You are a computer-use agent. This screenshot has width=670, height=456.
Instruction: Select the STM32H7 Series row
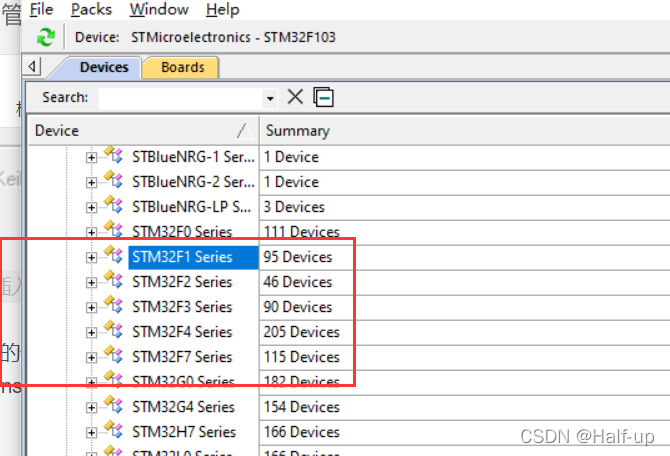(x=184, y=432)
